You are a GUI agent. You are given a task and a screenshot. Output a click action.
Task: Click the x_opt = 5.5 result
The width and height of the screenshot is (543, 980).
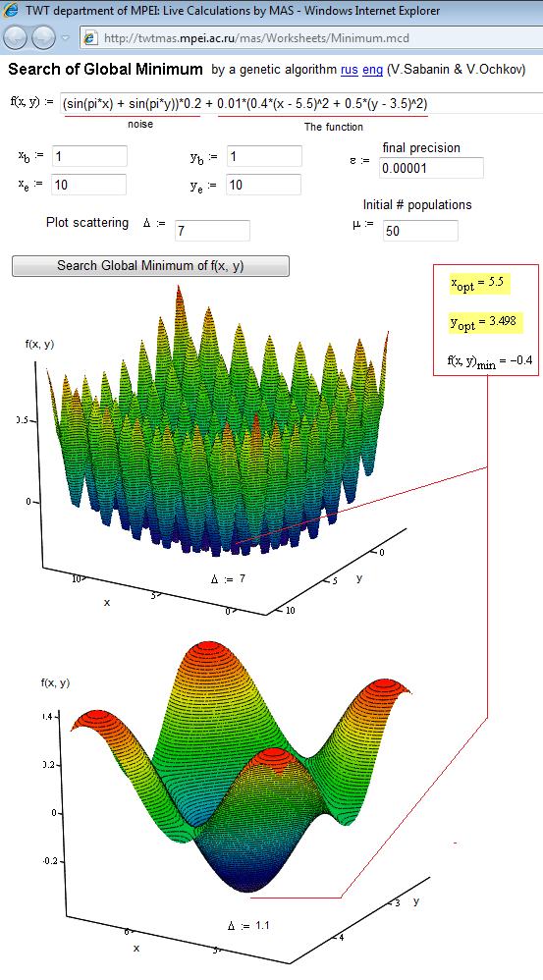click(x=478, y=284)
